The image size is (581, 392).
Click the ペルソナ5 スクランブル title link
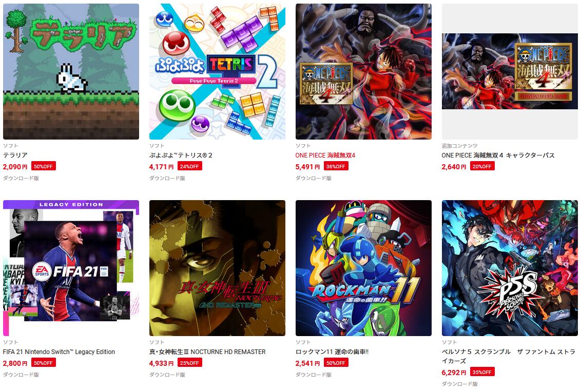click(x=508, y=357)
